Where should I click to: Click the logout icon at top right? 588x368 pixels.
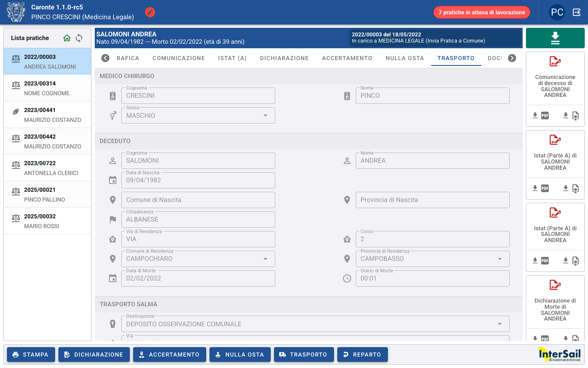[x=577, y=12]
